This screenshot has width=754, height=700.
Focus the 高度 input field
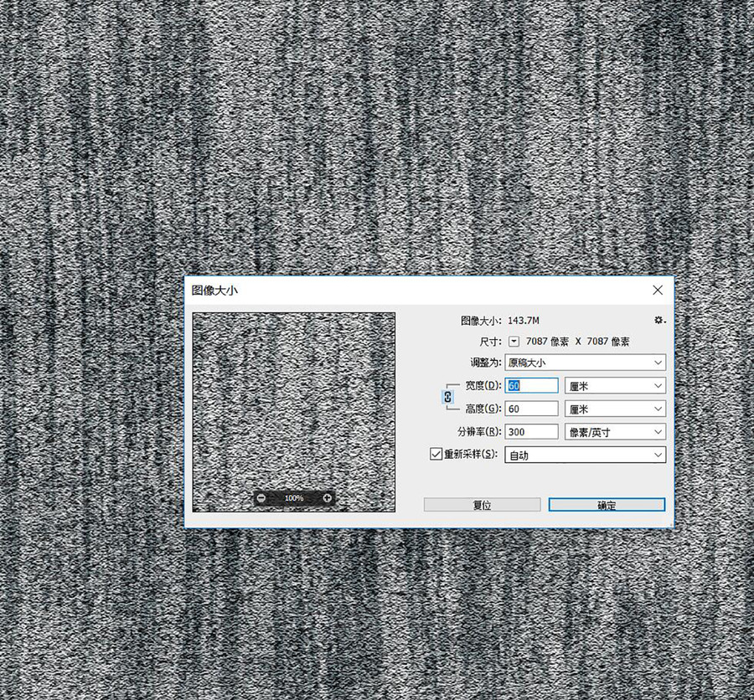[531, 409]
